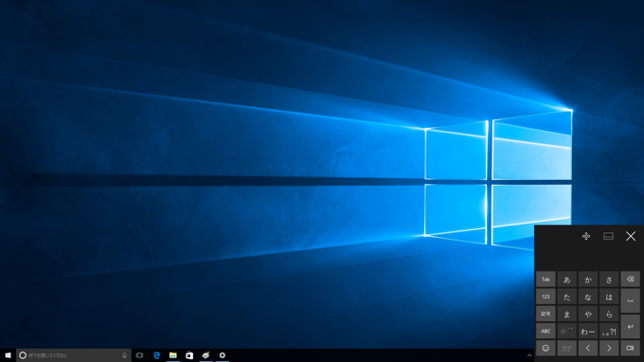Viewport: 644px width, 362px height.
Task: Tap the あ key
Action: tap(566, 280)
